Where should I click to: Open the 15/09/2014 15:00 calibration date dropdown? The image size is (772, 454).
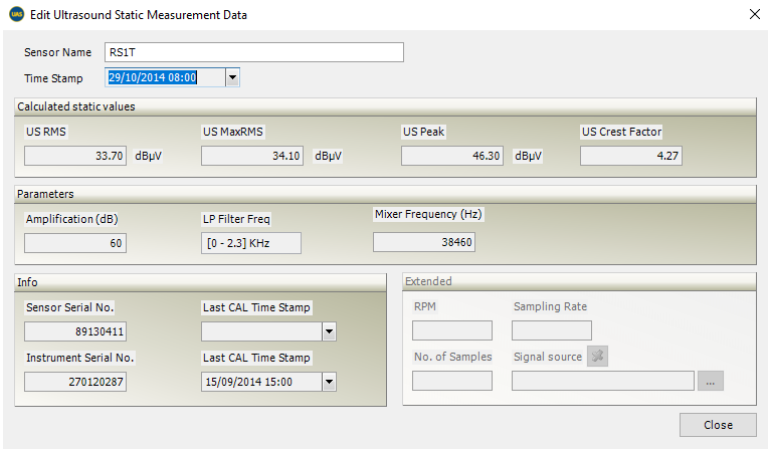[x=328, y=381]
